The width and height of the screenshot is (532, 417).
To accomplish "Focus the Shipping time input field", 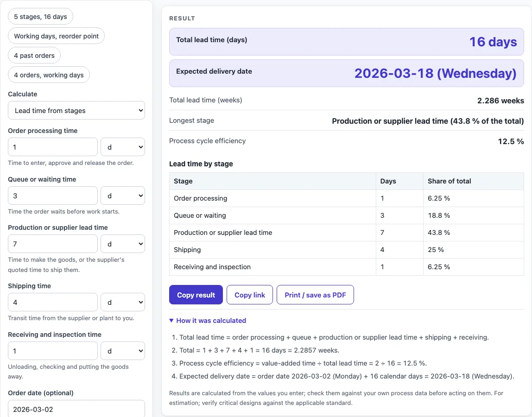I will coord(53,302).
